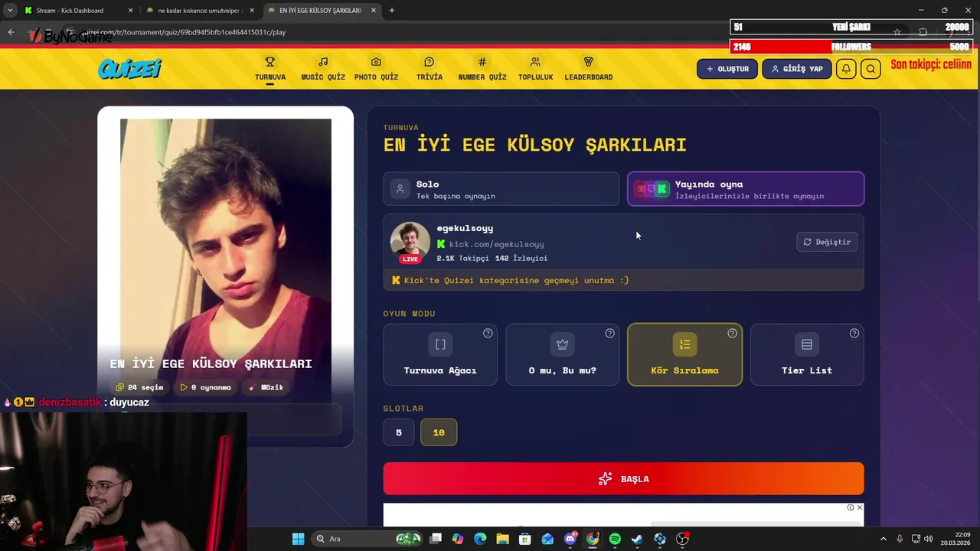980x551 pixels.
Task: Click the Müzik category tag
Action: tap(266, 387)
